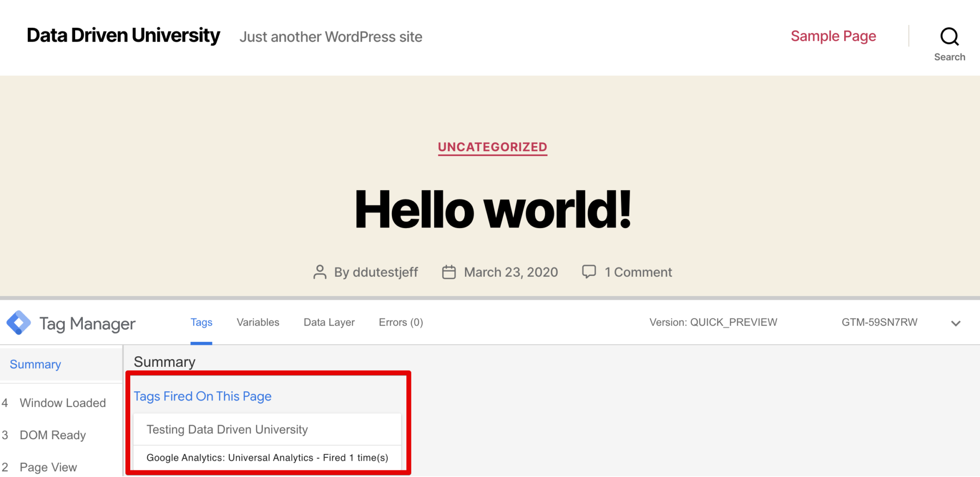Select the Page View event
Screen dimensions: 980x477
click(48, 467)
